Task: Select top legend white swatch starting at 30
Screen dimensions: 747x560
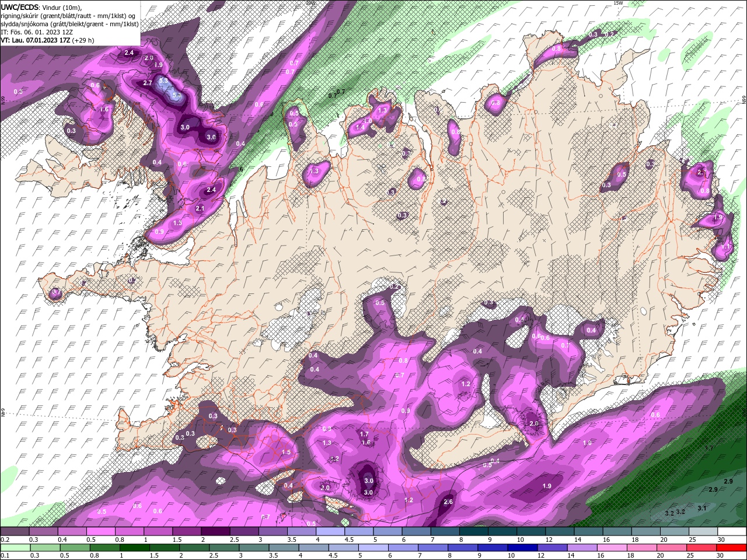Action: (732, 531)
